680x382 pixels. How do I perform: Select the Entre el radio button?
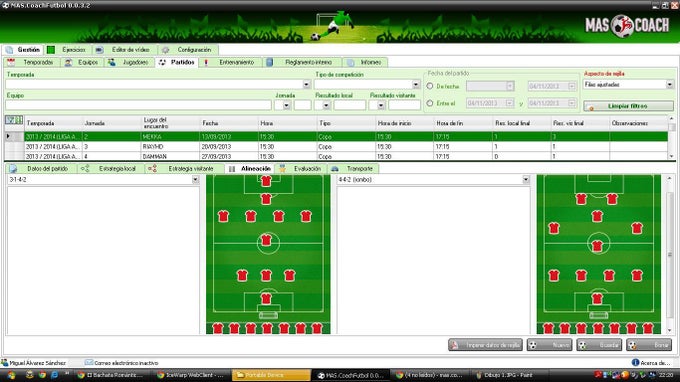click(430, 103)
